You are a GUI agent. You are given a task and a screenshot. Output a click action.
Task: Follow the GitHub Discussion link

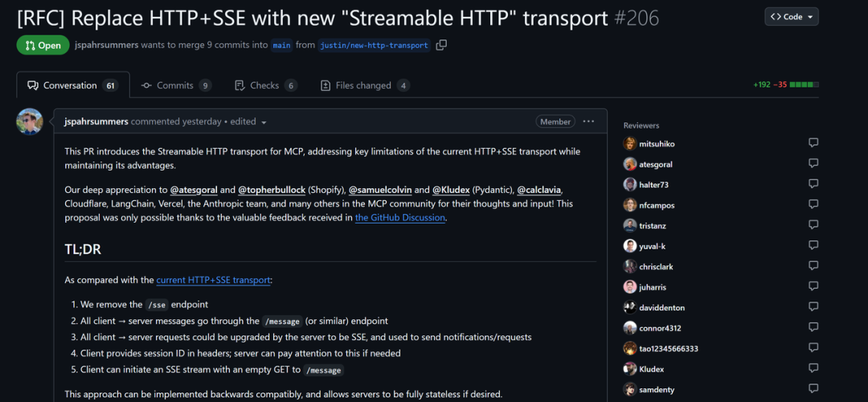point(400,218)
